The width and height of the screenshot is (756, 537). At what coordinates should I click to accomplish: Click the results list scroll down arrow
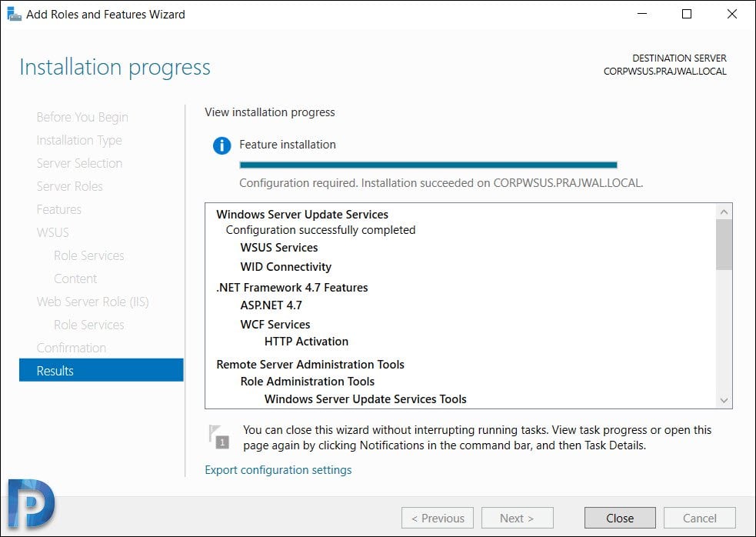tap(724, 401)
